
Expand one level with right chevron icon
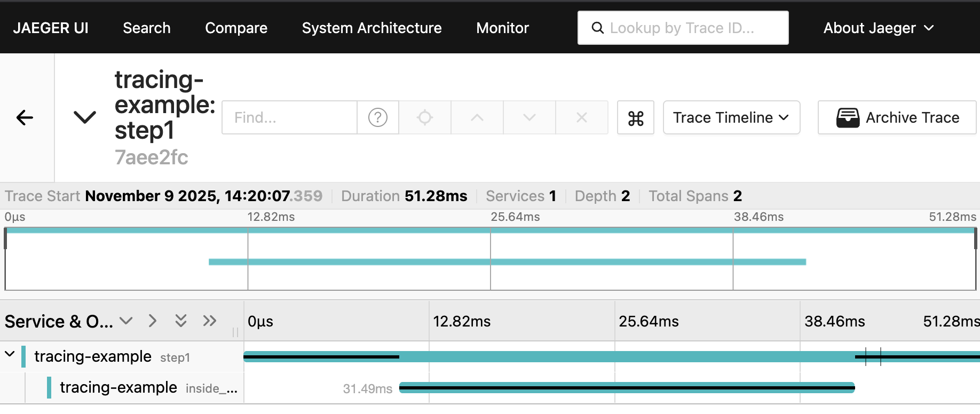pos(153,321)
